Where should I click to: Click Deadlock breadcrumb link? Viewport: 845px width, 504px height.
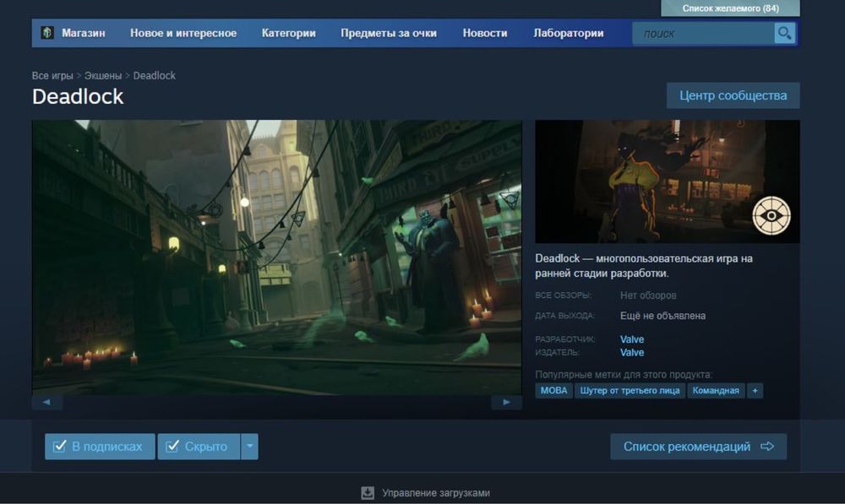point(154,75)
